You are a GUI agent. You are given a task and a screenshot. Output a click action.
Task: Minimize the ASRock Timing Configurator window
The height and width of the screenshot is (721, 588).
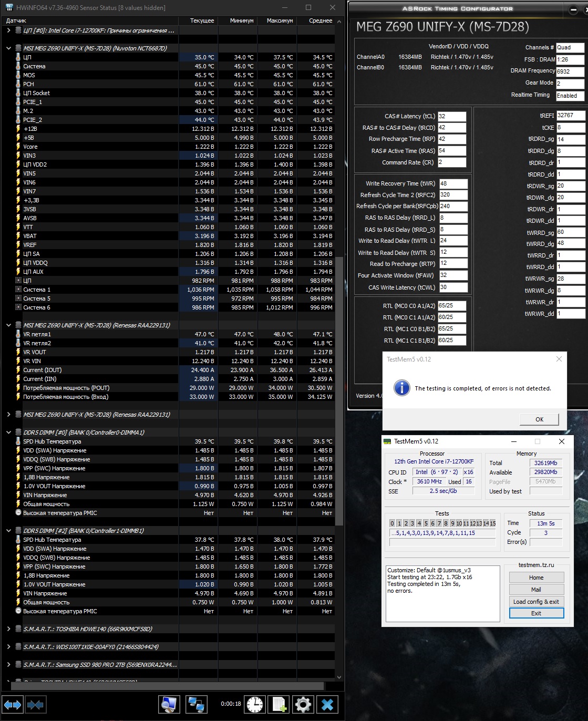pyautogui.click(x=573, y=9)
